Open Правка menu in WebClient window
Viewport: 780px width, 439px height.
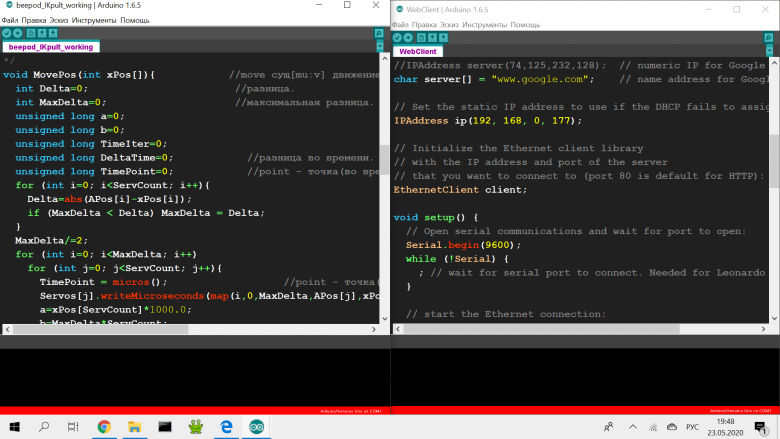(x=424, y=25)
